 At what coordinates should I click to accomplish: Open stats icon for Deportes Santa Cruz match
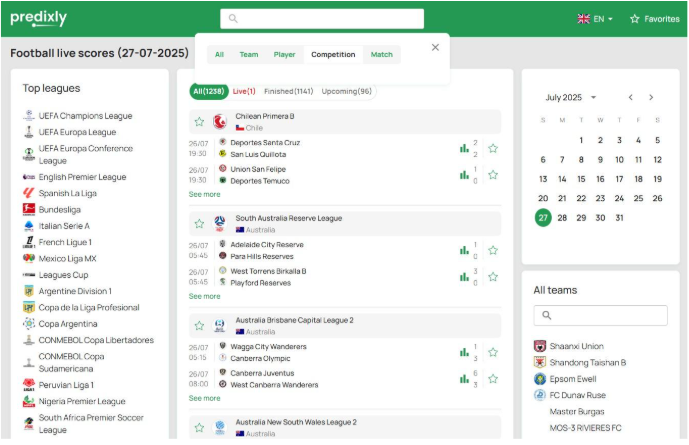[464, 148]
